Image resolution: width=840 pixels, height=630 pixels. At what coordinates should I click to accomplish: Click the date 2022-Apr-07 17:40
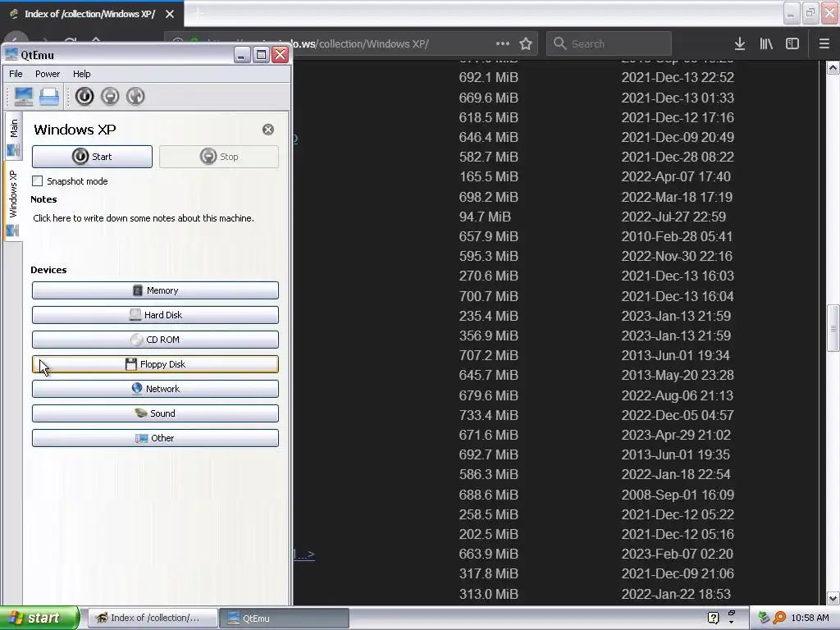[676, 177]
